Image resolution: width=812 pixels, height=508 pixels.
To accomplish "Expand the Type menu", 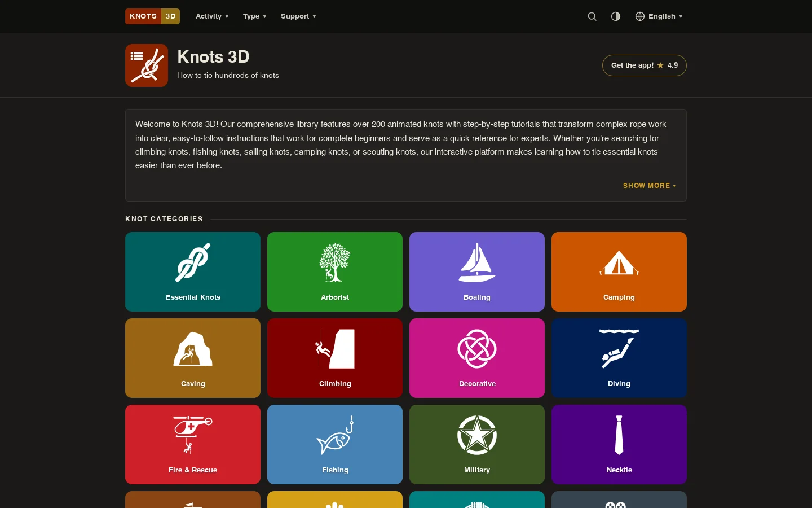I will (x=255, y=16).
